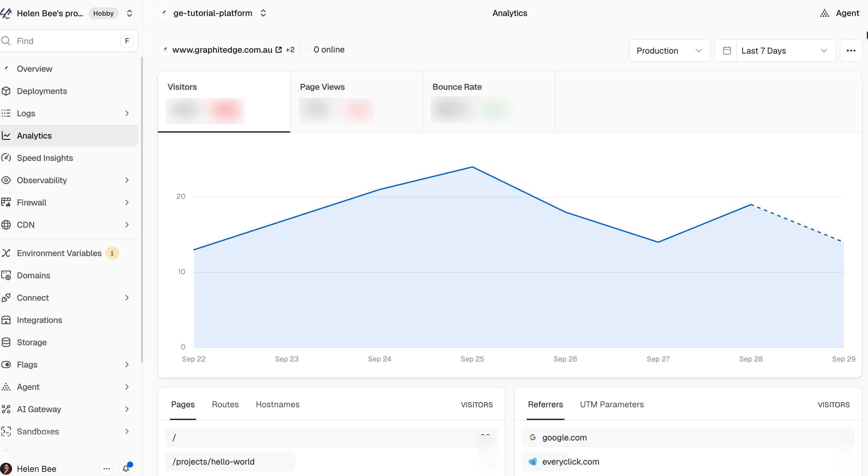Open www.graphitedge.com.au link
Screen dimensions: 868x476
click(222, 50)
